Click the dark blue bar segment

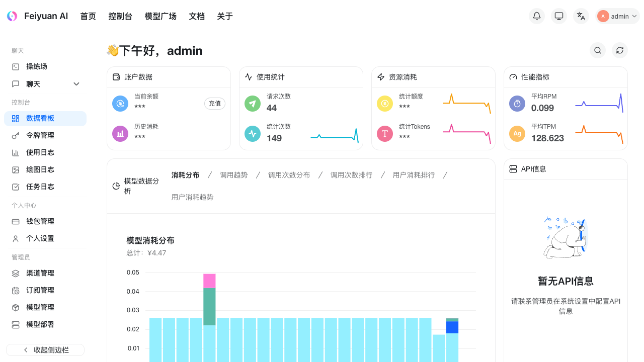452,327
